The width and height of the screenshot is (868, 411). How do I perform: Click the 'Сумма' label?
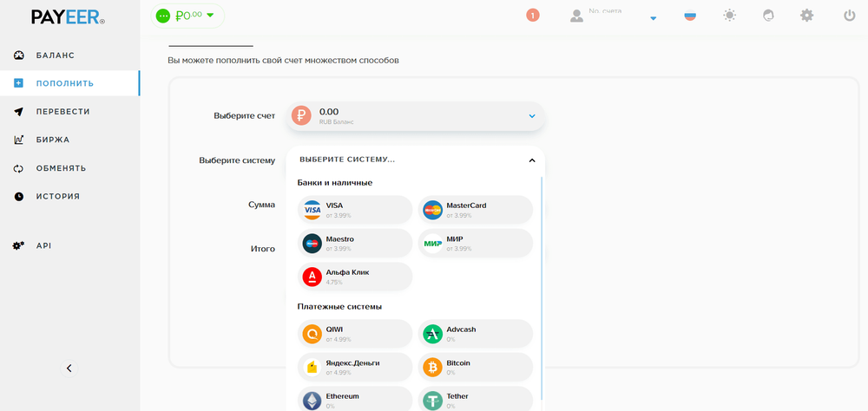(262, 205)
